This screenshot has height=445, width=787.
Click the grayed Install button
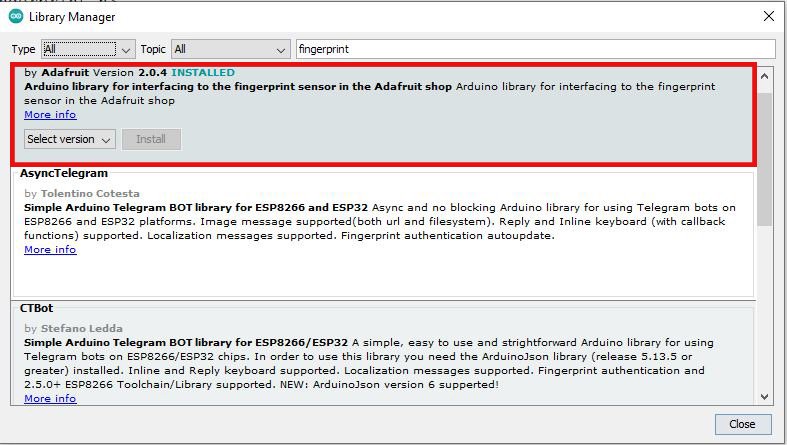click(151, 139)
